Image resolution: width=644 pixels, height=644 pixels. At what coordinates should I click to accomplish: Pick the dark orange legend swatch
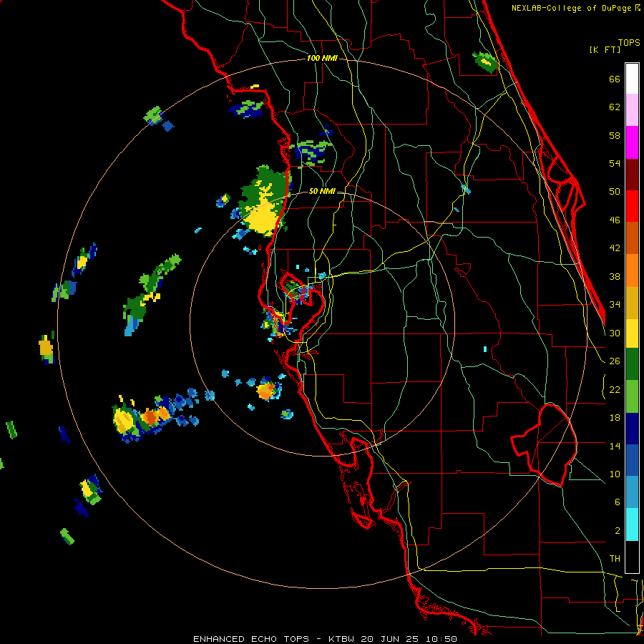coord(632,238)
